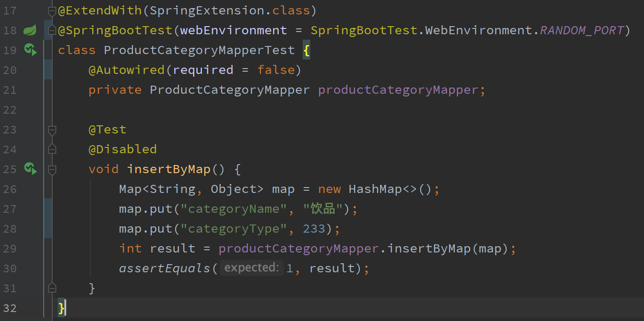Click line number 32 in the gutter
The width and height of the screenshot is (644, 321).
9,308
